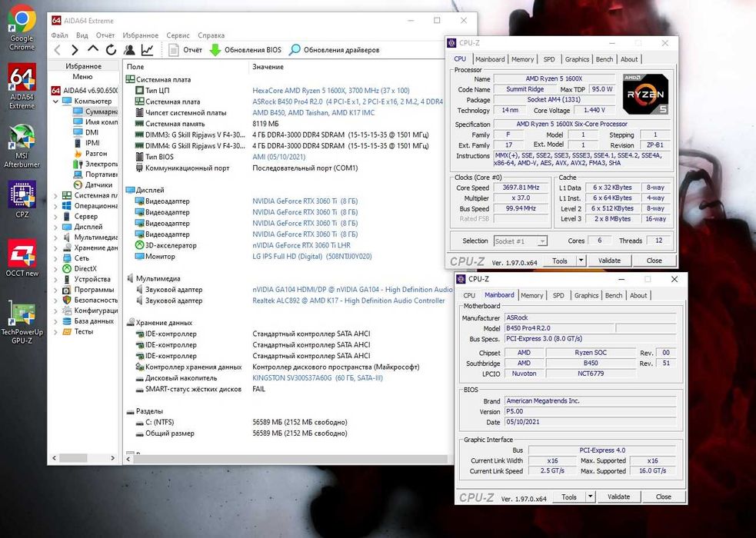Switch to SPD tab in upper CPU-Z
This screenshot has width=756, height=538.
[549, 59]
